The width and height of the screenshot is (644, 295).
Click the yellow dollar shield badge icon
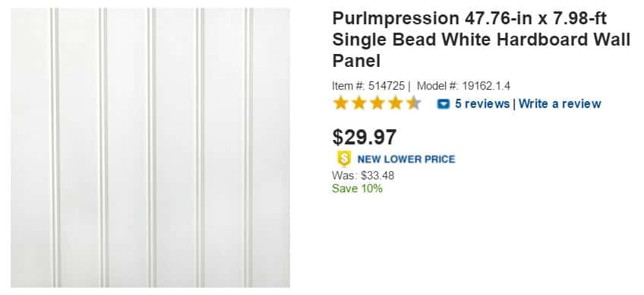344,159
